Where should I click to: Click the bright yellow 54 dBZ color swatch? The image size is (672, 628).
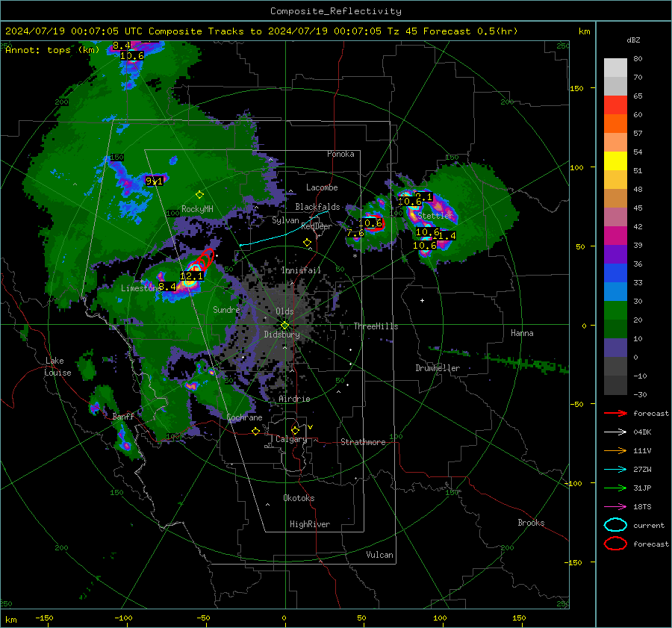click(615, 161)
